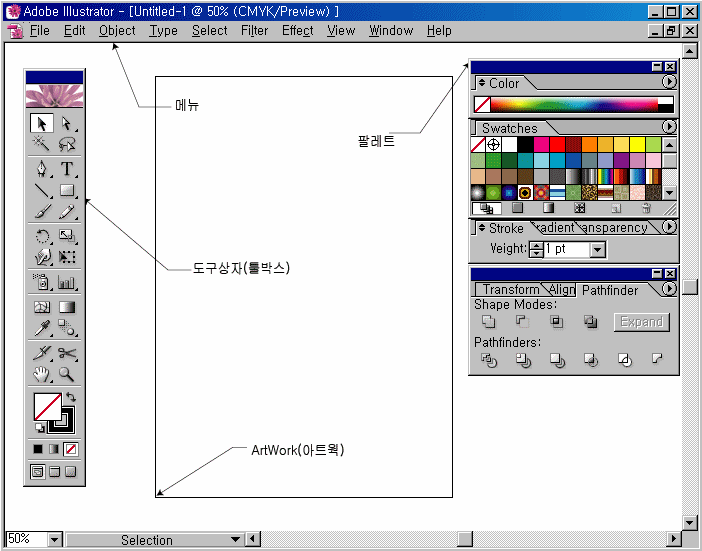Viewport: 702px width, 551px height.
Task: Select the Free Transform tool
Action: click(x=67, y=257)
